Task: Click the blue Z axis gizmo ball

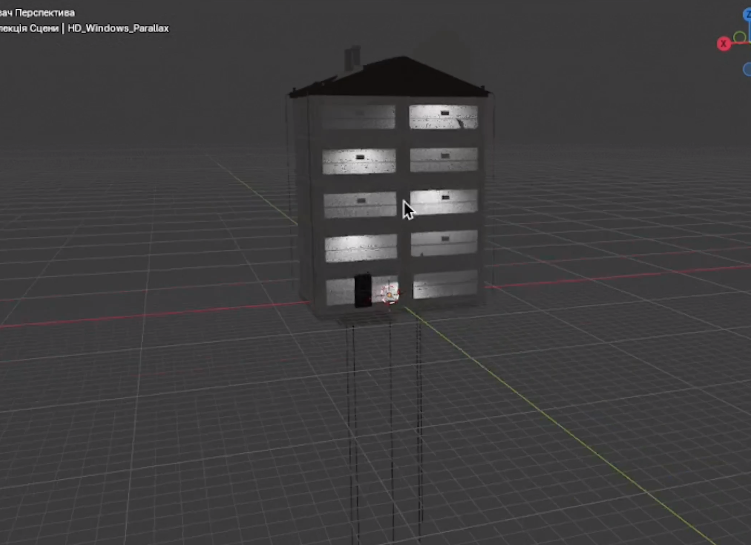Action: 747,14
